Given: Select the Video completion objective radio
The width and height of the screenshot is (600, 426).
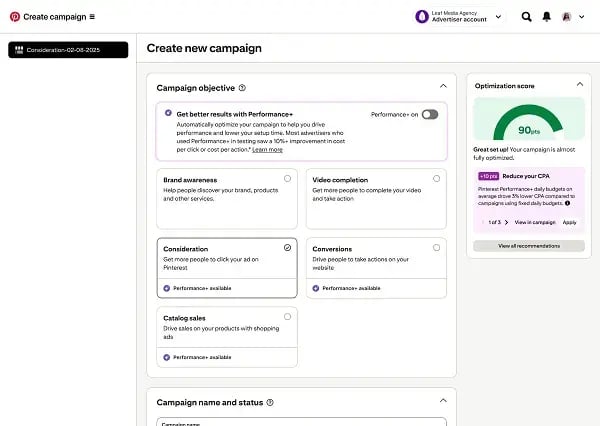Looking at the screenshot, I should pyautogui.click(x=436, y=178).
